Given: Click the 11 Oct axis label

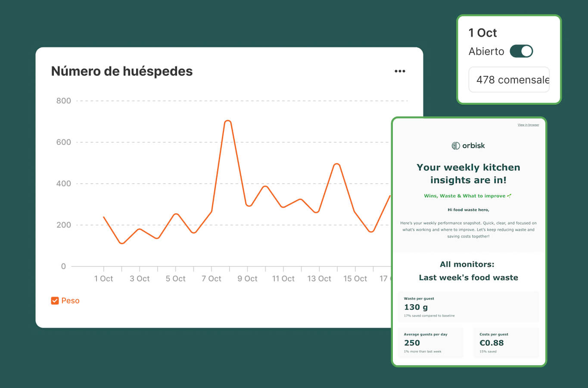Looking at the screenshot, I should tap(283, 278).
